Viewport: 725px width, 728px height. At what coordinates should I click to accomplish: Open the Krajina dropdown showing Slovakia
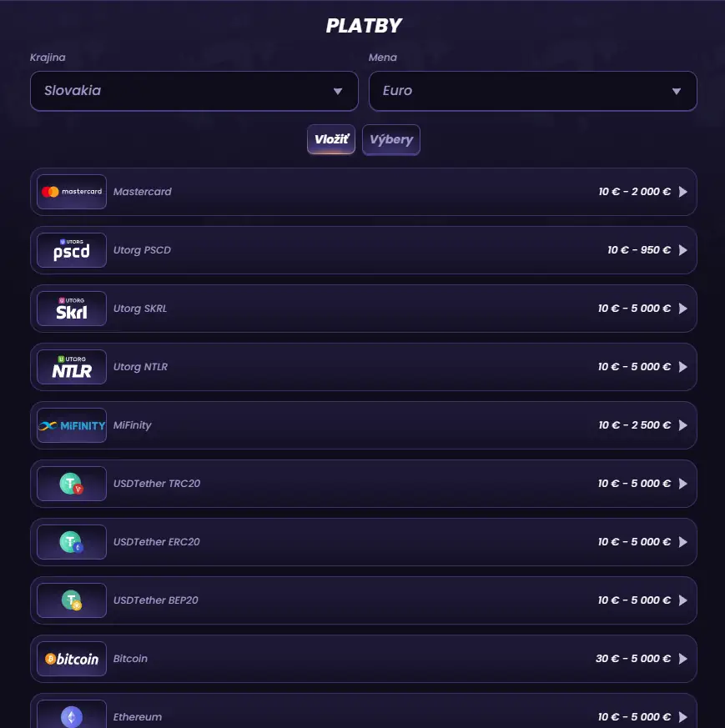tap(194, 91)
